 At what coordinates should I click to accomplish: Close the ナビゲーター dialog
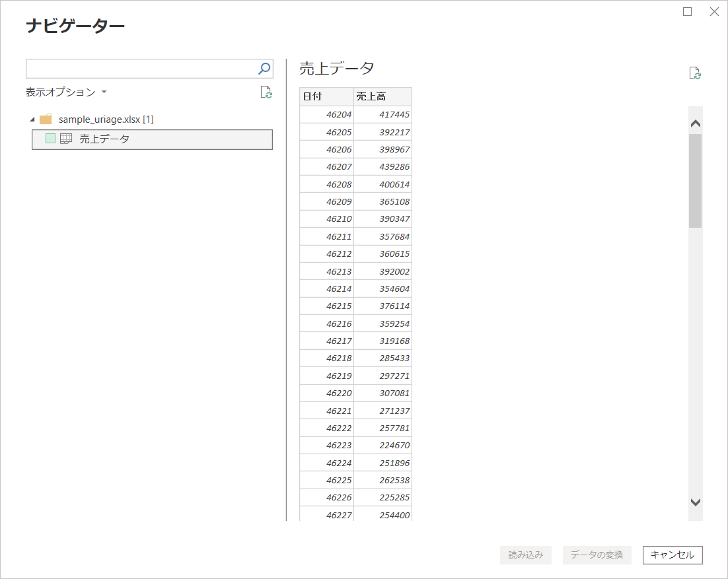click(x=715, y=12)
